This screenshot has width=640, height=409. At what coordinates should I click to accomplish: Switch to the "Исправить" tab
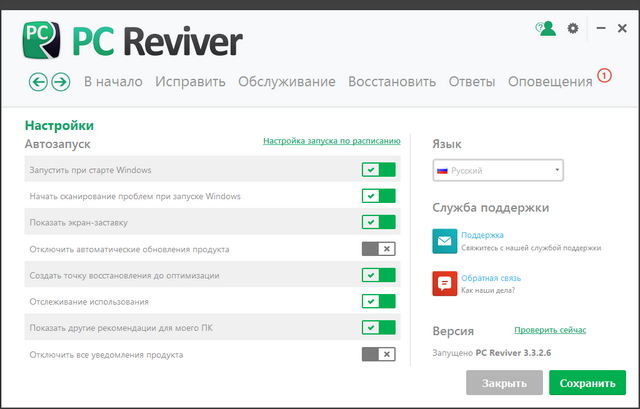click(x=190, y=82)
